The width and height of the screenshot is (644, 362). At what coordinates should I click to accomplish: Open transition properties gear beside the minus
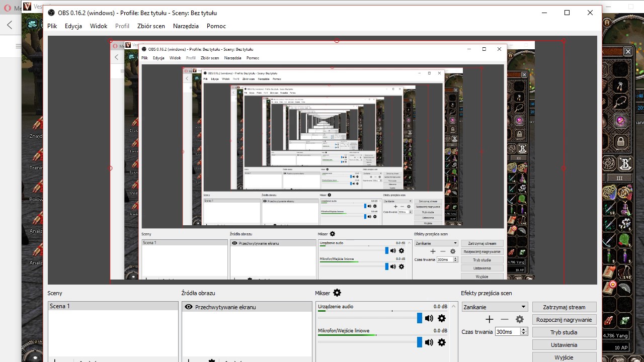pyautogui.click(x=520, y=319)
